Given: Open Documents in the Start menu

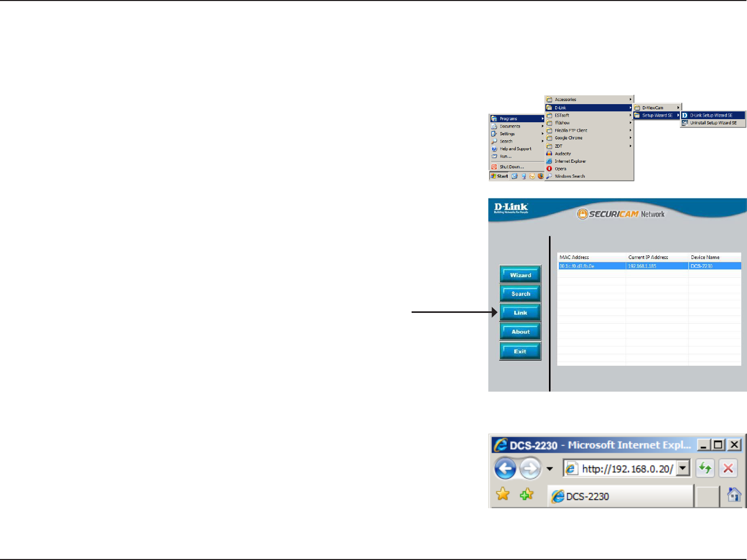Looking at the screenshot, I should (517, 126).
